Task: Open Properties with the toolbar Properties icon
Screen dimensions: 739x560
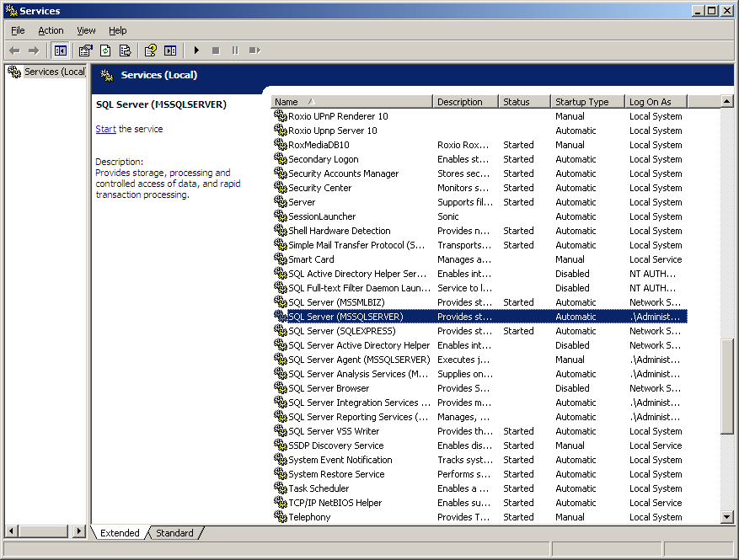Action: coord(85,51)
